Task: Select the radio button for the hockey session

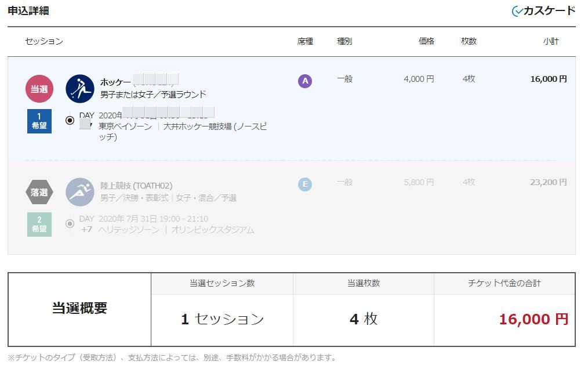Action: [x=70, y=121]
